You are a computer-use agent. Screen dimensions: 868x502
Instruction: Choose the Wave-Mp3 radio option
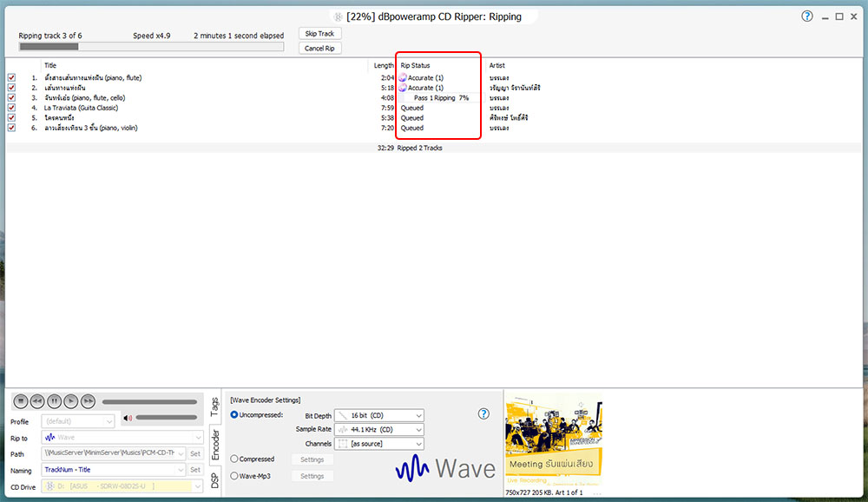click(x=234, y=476)
